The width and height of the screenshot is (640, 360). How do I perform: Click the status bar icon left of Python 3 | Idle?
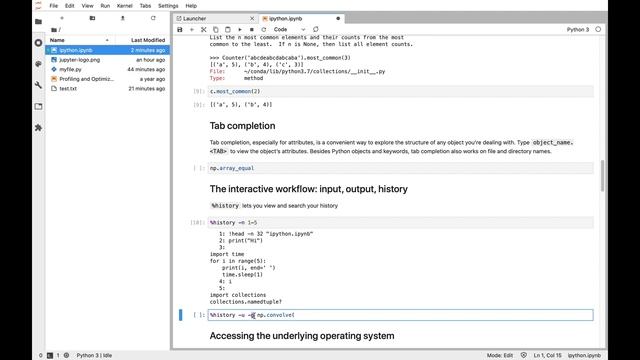(67, 356)
